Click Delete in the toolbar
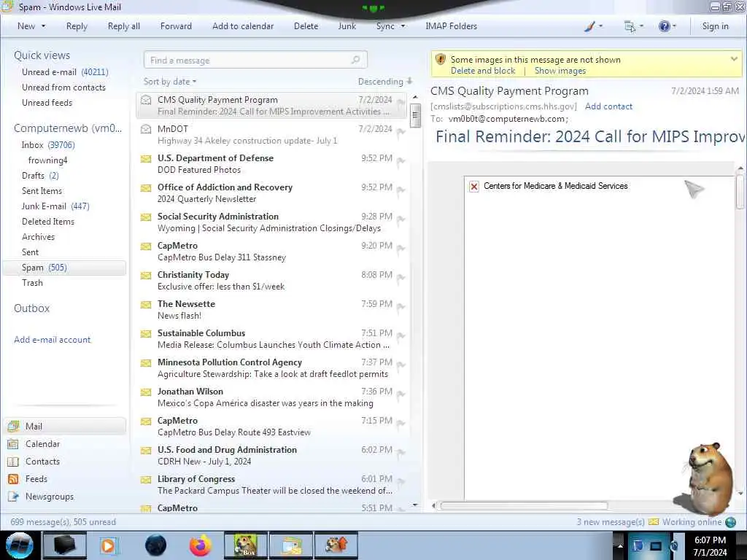The width and height of the screenshot is (747, 560). click(306, 27)
